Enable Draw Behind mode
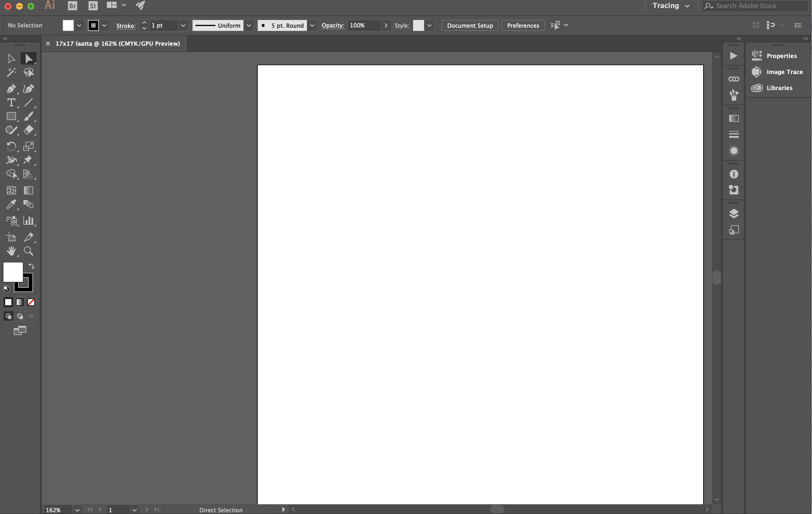 click(x=20, y=316)
